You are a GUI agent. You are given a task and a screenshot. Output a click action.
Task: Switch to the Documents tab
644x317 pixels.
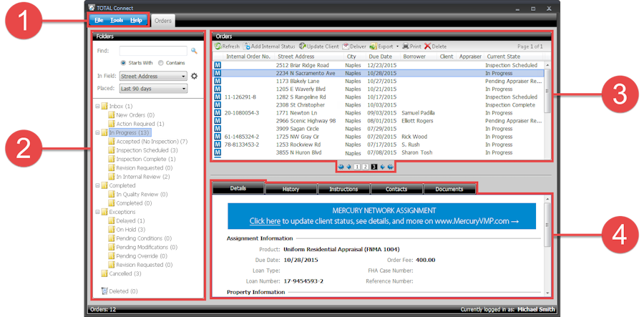(x=449, y=189)
